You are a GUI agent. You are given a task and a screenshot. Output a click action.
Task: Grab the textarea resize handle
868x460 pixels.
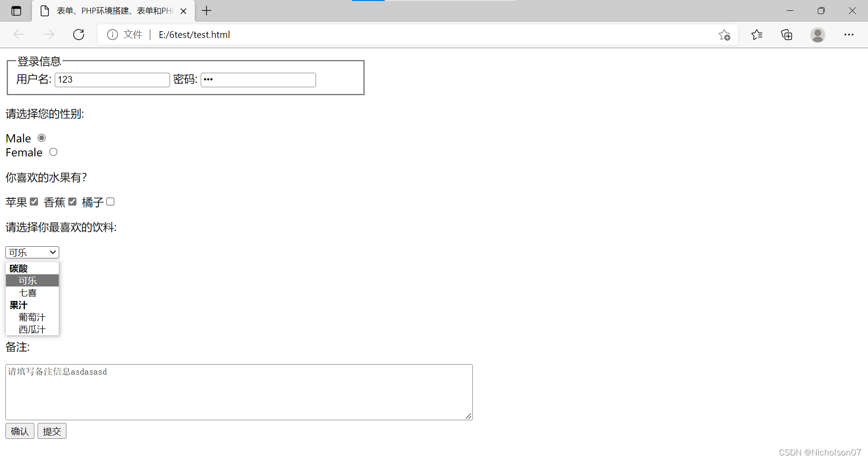(468, 416)
